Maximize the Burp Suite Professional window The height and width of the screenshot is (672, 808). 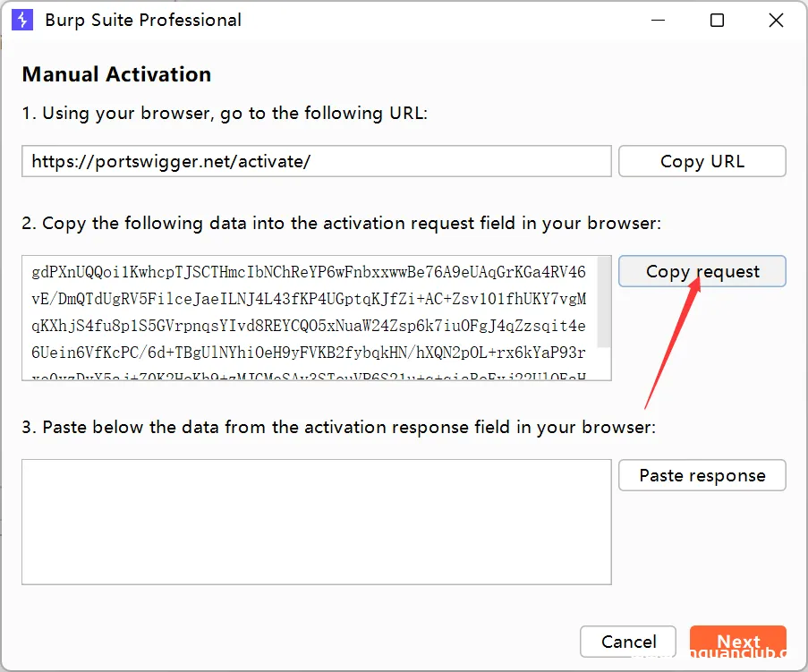click(717, 20)
